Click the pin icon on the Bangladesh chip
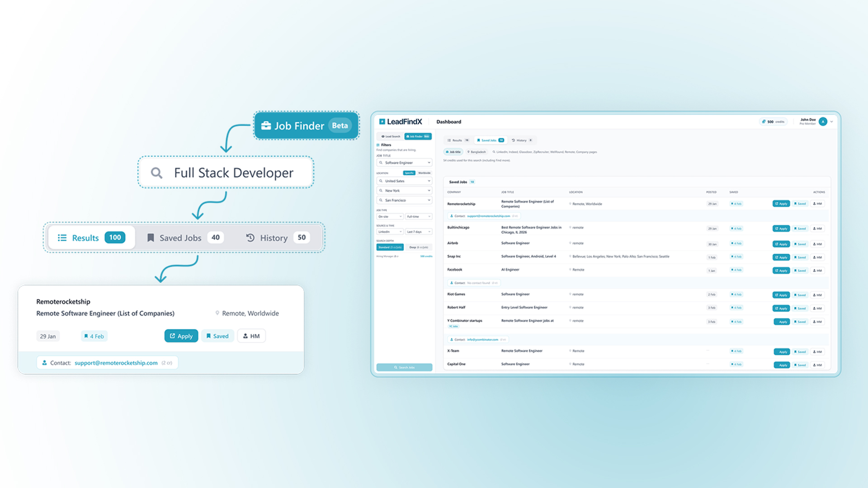Viewport: 868px width, 488px height. pyautogui.click(x=469, y=152)
